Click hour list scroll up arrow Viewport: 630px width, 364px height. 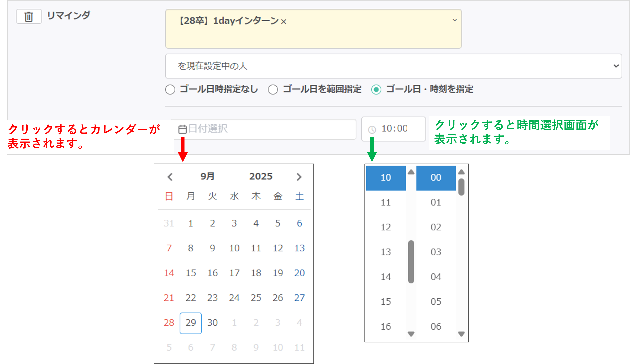tap(411, 172)
